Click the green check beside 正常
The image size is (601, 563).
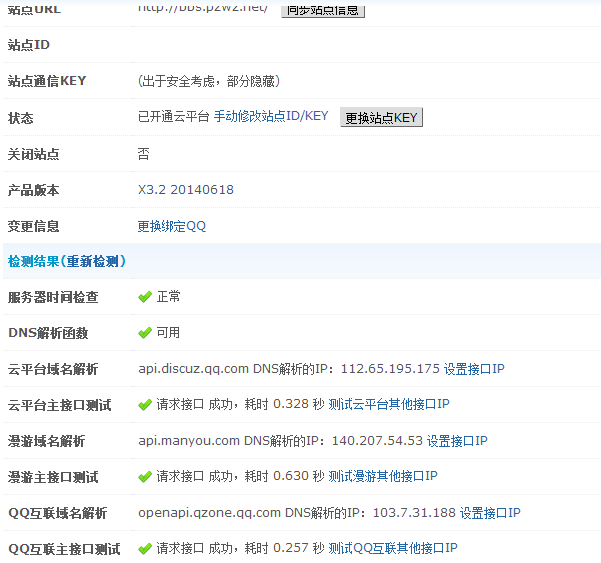tap(145, 297)
